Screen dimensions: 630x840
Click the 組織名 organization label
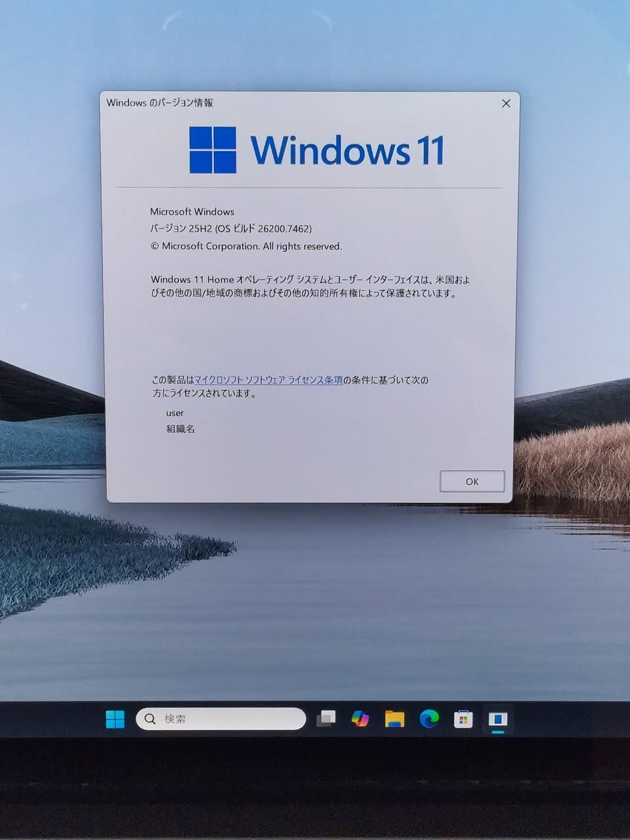tap(180, 429)
